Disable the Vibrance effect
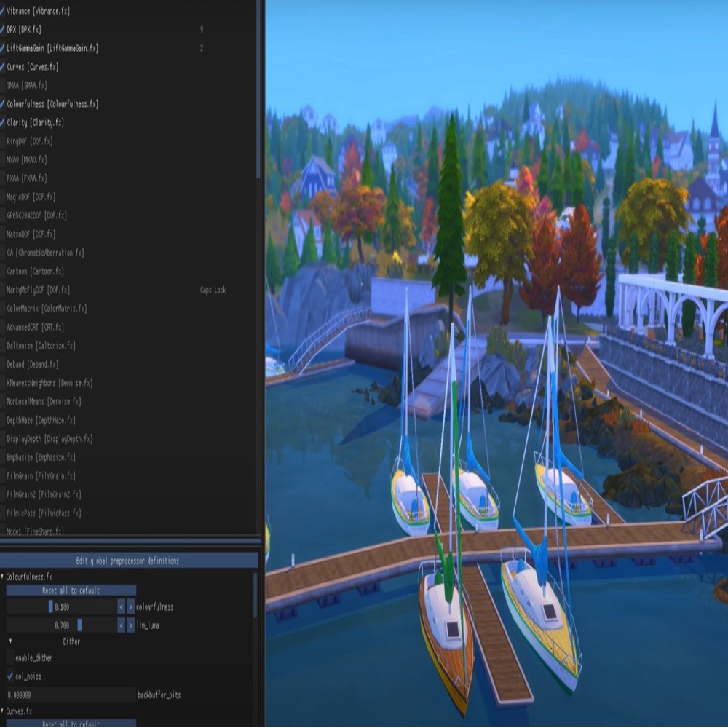The width and height of the screenshot is (728, 728). point(2,11)
